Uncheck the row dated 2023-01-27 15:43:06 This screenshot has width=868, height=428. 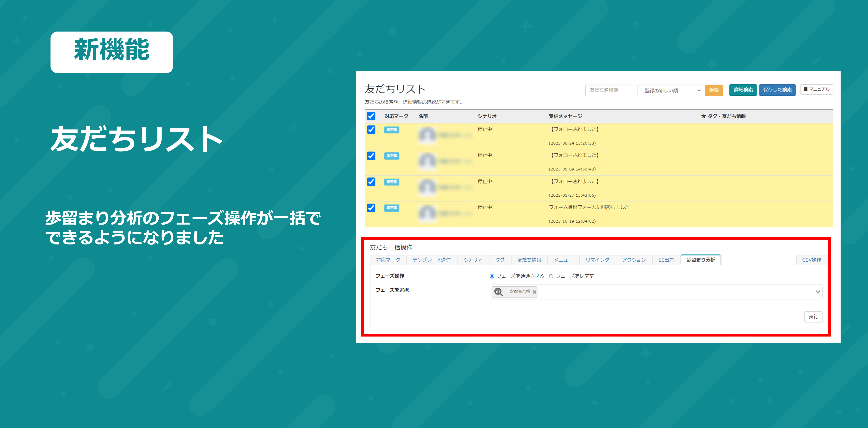[371, 182]
